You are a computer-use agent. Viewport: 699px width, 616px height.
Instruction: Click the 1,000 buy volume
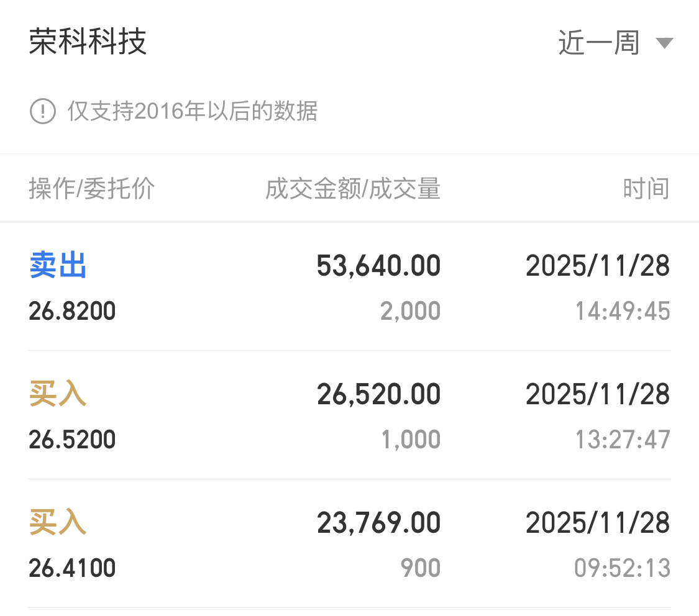click(x=410, y=440)
